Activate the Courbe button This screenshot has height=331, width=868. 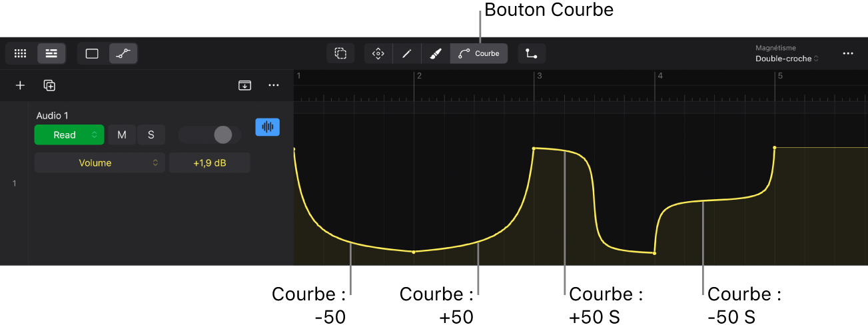point(479,53)
